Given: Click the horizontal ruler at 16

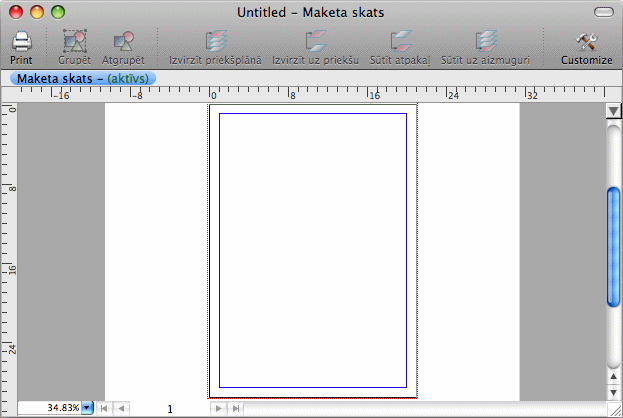Looking at the screenshot, I should (375, 95).
